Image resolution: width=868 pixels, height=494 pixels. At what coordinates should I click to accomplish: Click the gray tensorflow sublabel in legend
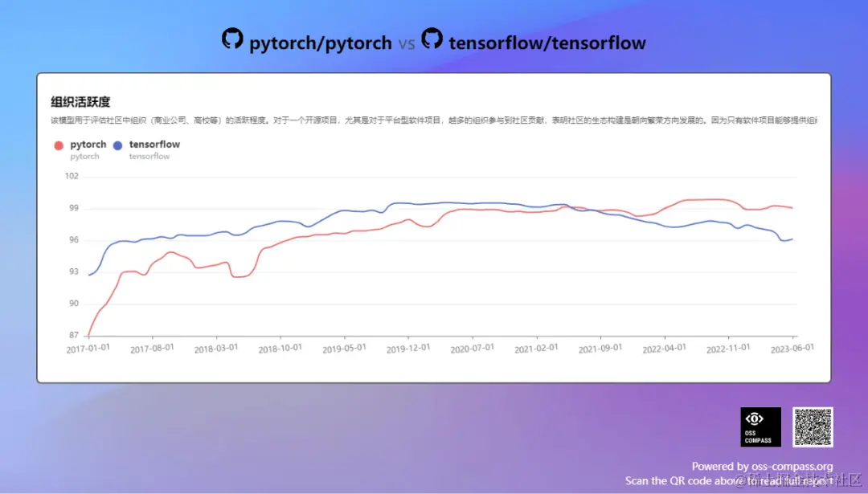click(149, 157)
